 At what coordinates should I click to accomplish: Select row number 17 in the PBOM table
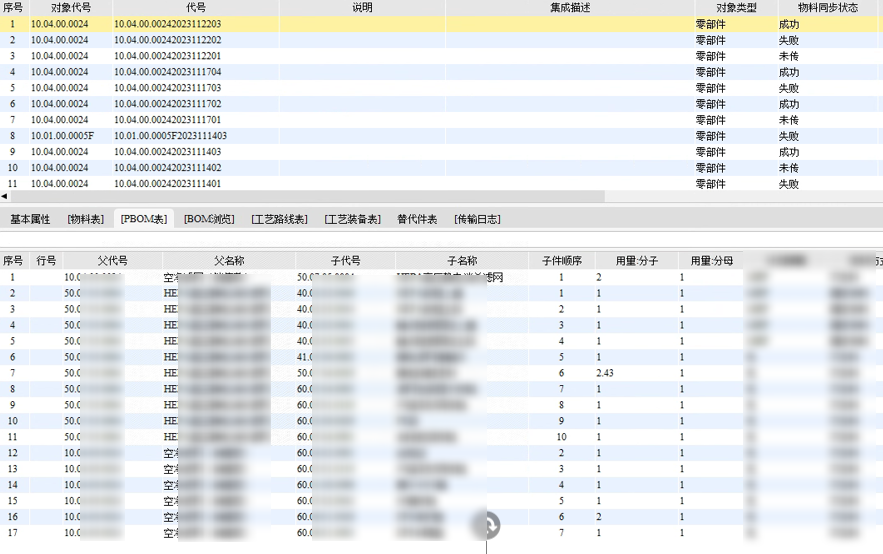[12, 532]
